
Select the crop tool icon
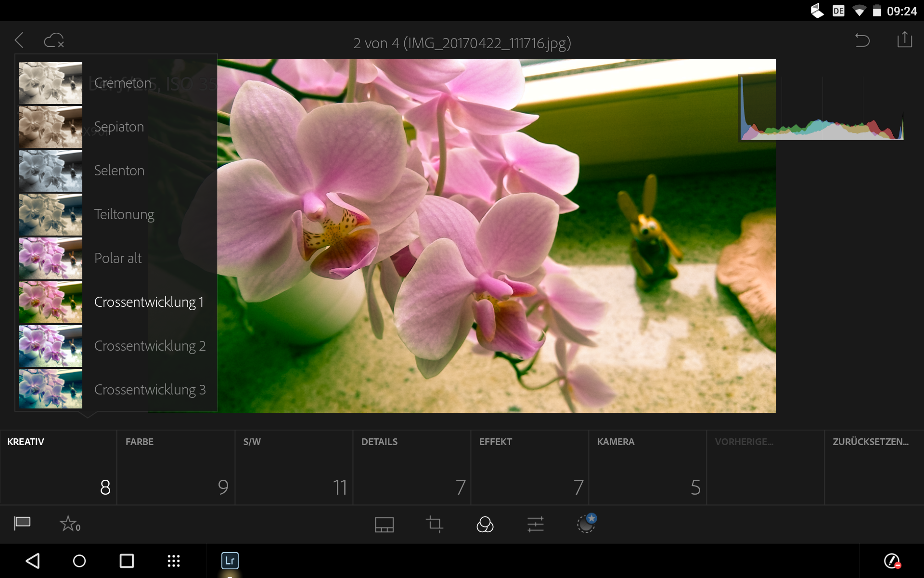435,524
